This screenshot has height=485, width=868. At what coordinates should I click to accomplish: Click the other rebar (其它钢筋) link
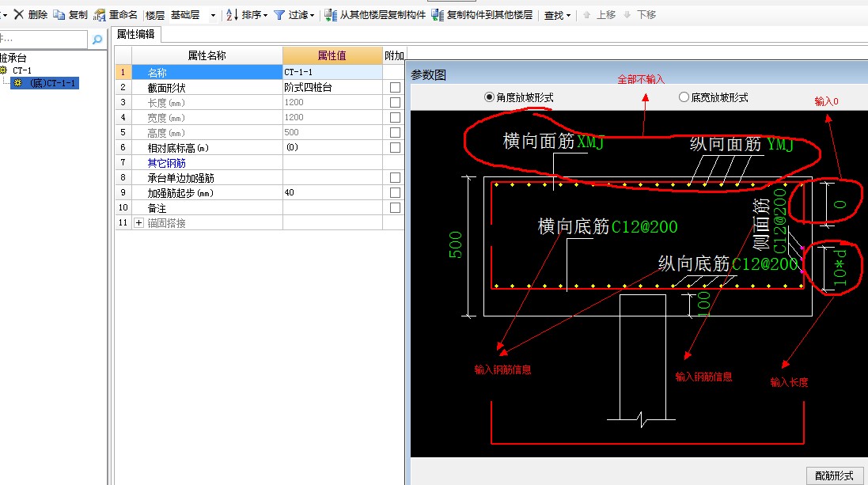166,163
